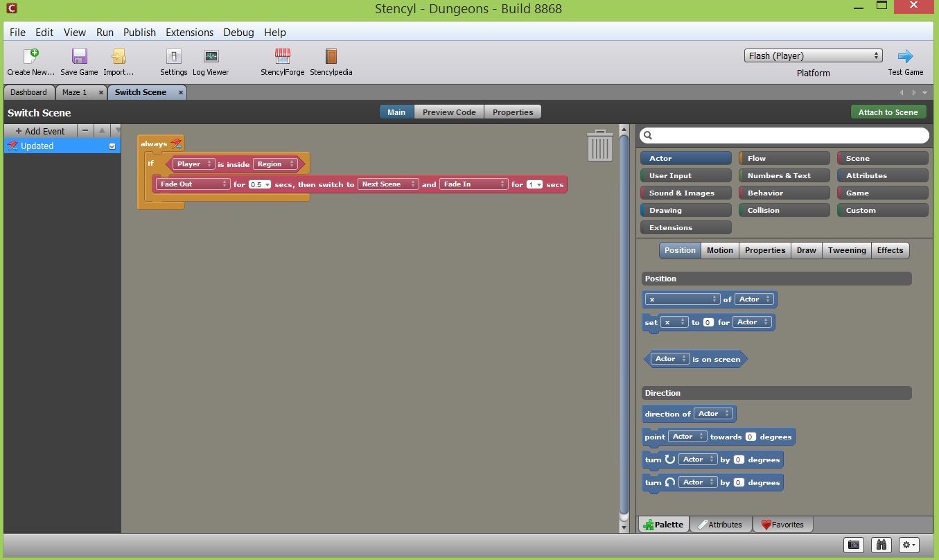Open the StencylForge store icon

282,56
